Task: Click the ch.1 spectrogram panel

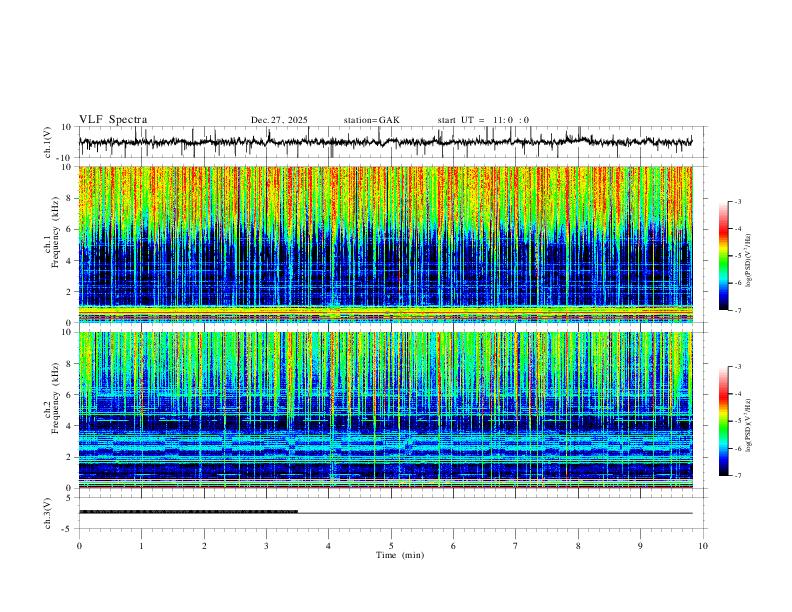Action: pos(385,244)
